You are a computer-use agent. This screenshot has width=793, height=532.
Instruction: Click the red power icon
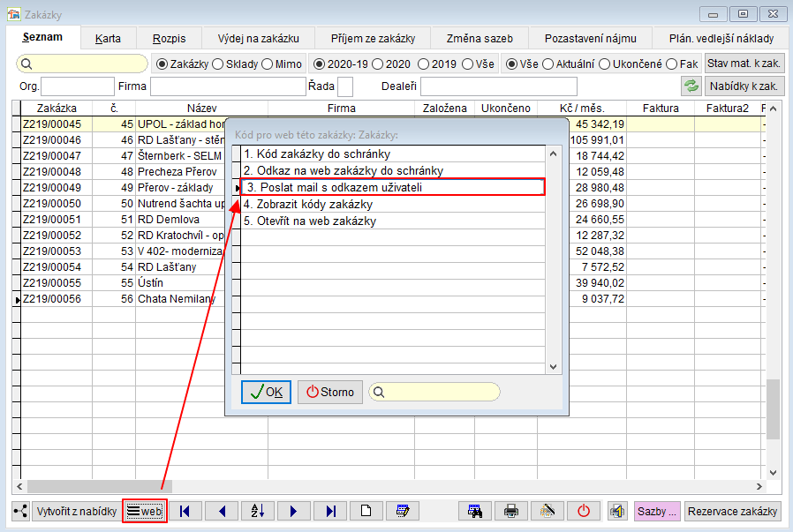pos(584,511)
